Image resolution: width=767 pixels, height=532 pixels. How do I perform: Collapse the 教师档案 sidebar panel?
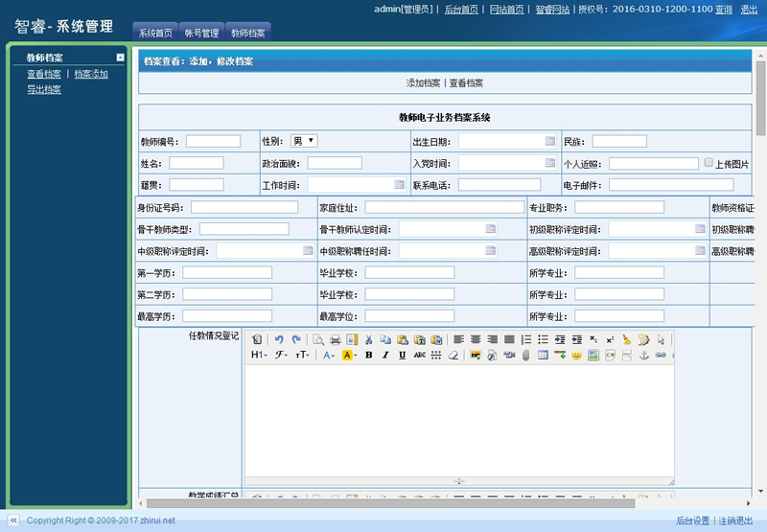coord(120,58)
